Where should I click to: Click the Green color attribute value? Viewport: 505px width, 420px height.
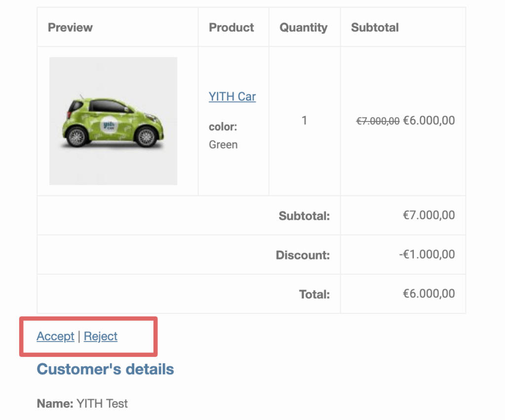pyautogui.click(x=223, y=145)
